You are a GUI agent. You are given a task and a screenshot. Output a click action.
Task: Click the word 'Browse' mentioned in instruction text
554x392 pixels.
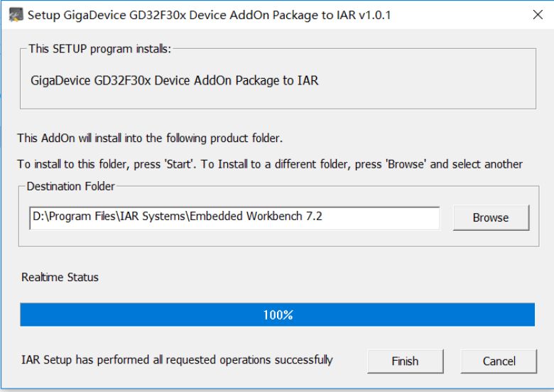[x=406, y=164]
